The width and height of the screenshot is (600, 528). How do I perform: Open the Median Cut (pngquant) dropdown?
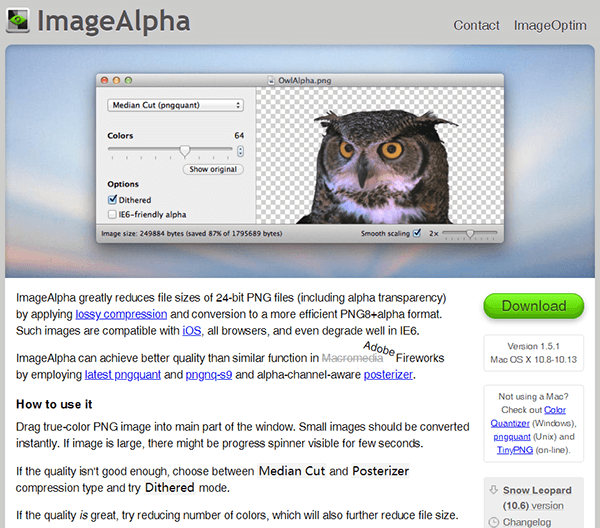[176, 105]
